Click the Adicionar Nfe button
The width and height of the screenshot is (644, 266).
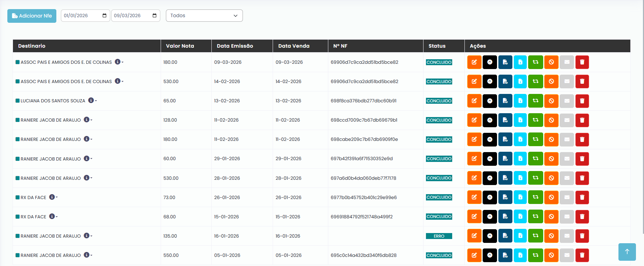pyautogui.click(x=32, y=16)
